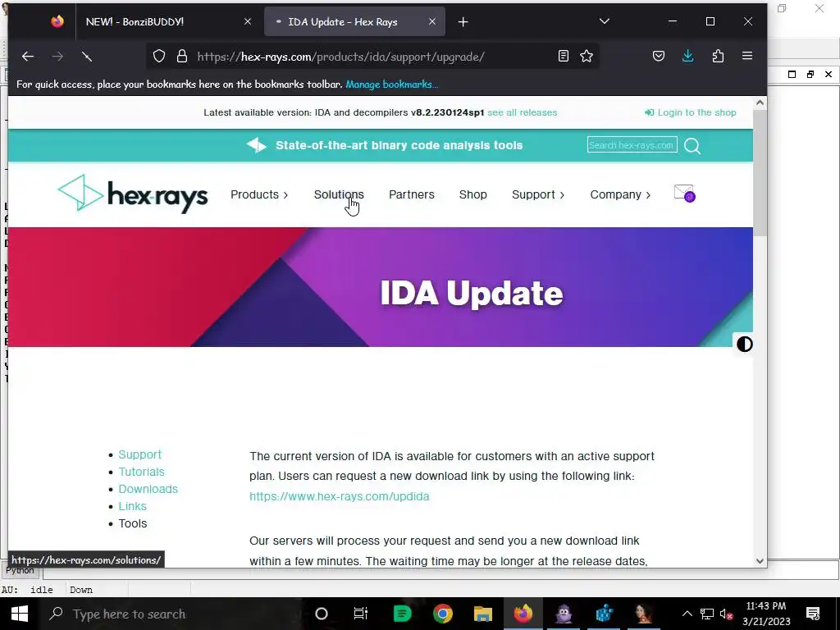The image size is (840, 630).
Task: Open the Firefox downloads panel
Action: [x=688, y=56]
